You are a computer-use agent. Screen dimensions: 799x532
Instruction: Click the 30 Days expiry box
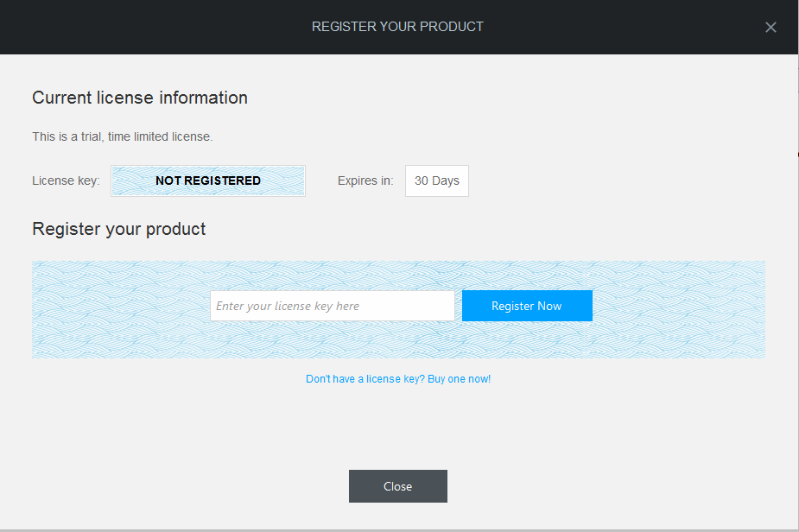(437, 180)
